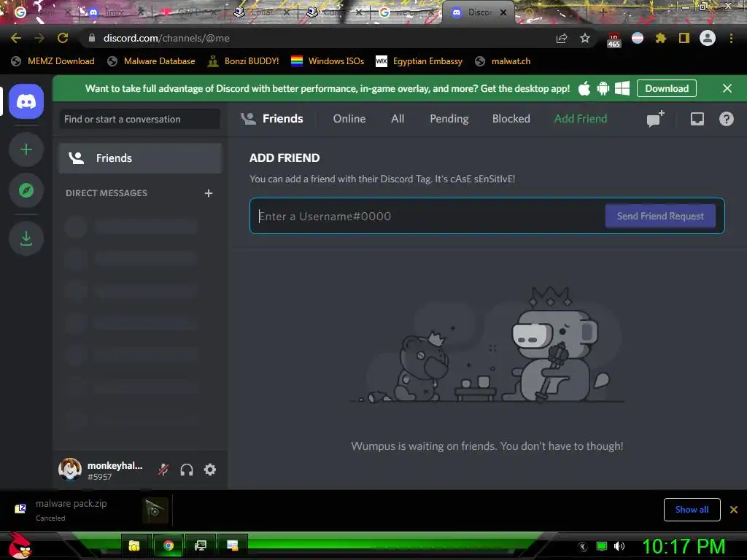Screen dimensions: 747x560
Task: Click the Android icon in banner
Action: point(603,88)
